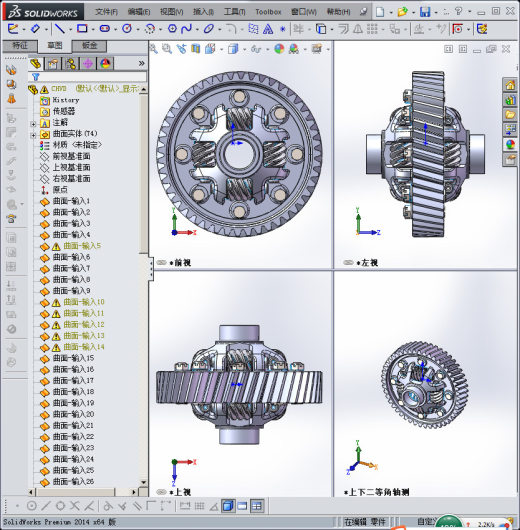This screenshot has height=530, width=520.
Task: Open the FeatureManager design tree tab icon
Action: 36,64
